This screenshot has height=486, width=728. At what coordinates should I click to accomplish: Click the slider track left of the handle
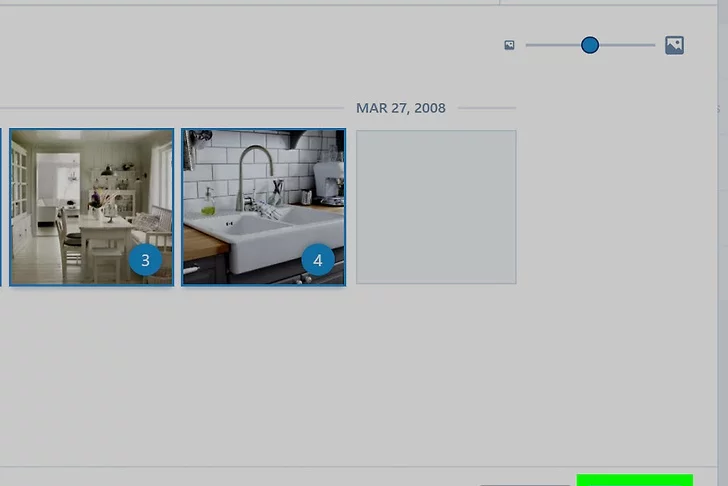(x=552, y=45)
